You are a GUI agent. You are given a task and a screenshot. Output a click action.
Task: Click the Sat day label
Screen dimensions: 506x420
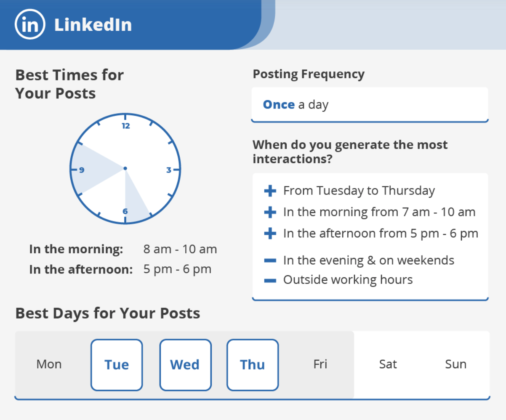(x=388, y=364)
